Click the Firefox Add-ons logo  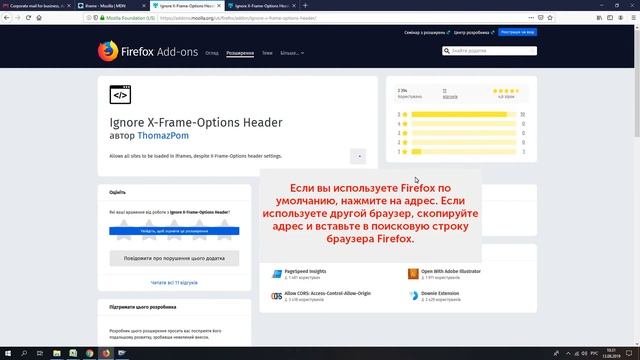tap(148, 51)
